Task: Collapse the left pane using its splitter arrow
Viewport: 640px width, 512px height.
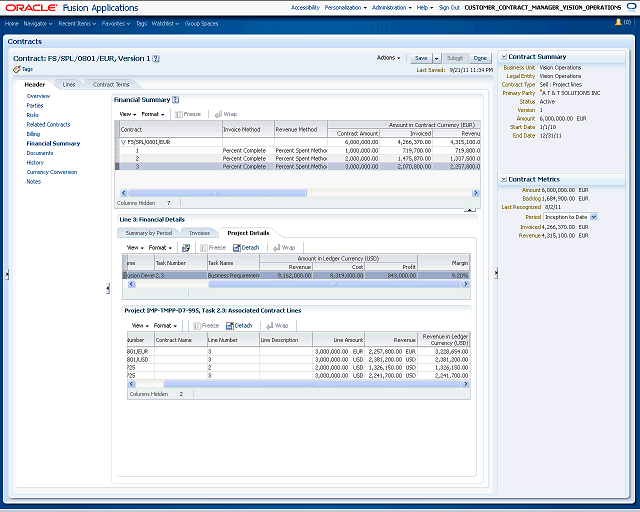Action: (x=7, y=275)
